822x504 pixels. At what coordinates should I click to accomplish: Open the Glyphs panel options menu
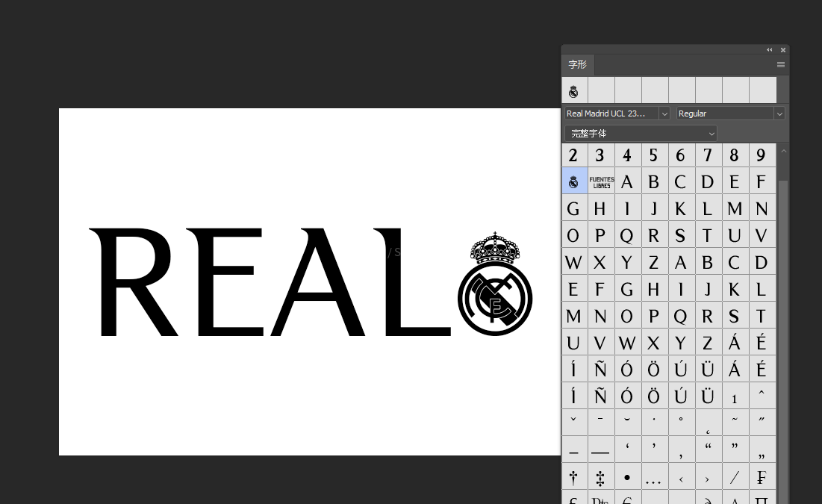click(780, 65)
